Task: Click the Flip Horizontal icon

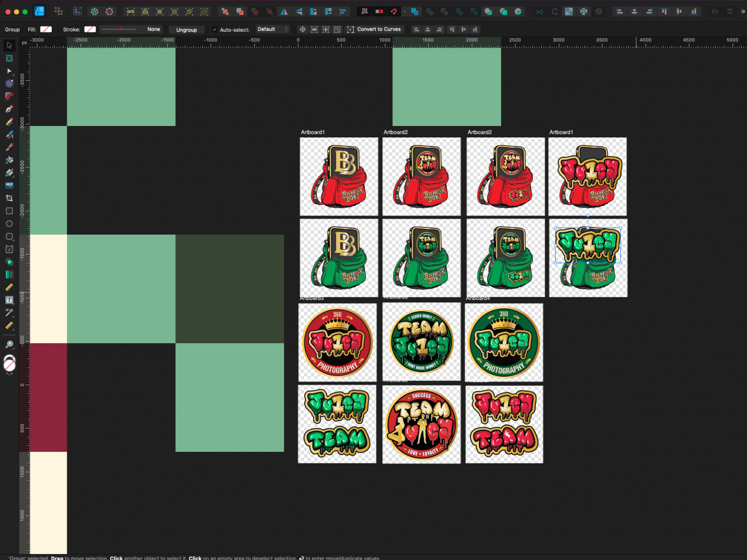Action: (284, 11)
